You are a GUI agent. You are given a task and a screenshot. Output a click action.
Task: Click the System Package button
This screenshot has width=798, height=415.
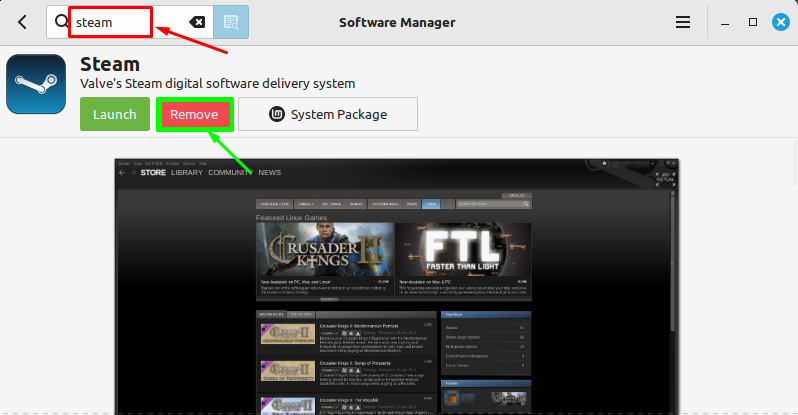click(x=327, y=115)
